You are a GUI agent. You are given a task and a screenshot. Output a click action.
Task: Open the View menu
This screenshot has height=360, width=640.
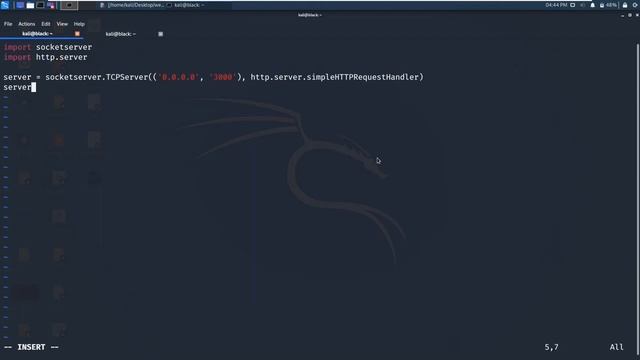[x=62, y=24]
